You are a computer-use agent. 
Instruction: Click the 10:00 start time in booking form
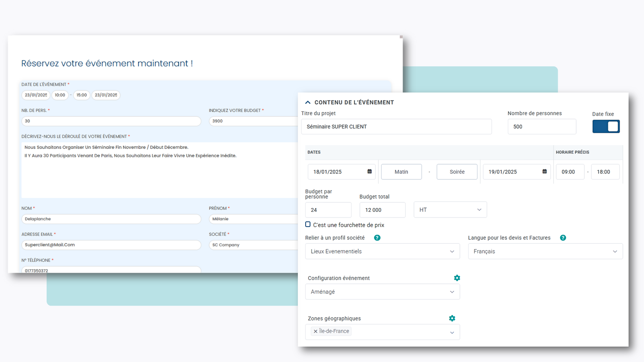click(60, 95)
